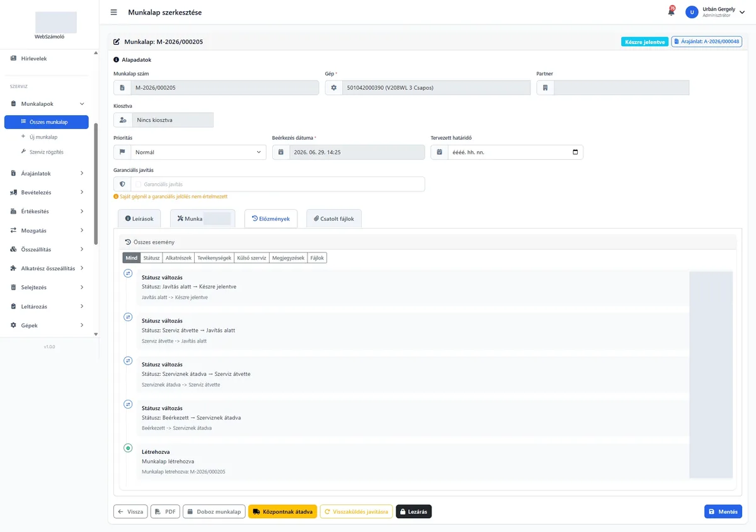Open Szerviz rögzítés in sidebar

coord(47,152)
